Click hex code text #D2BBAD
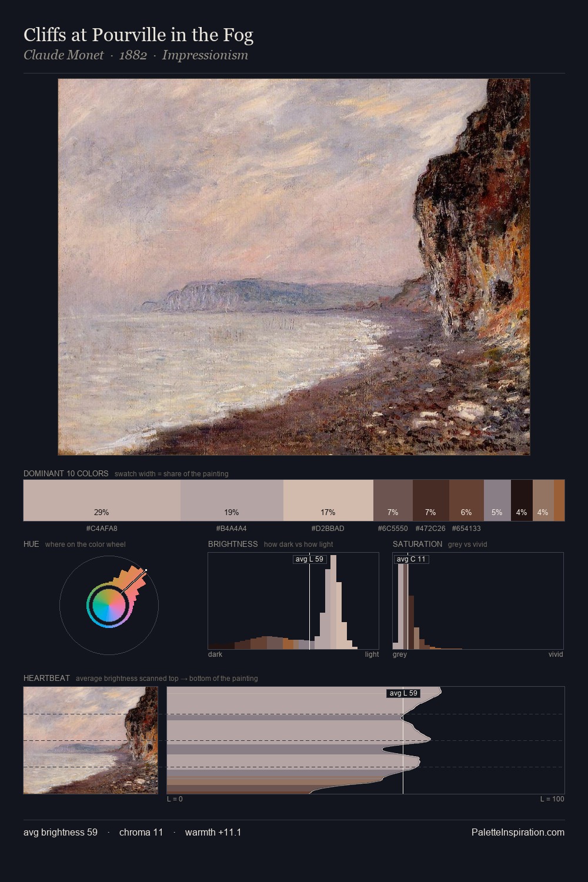 coord(328,529)
